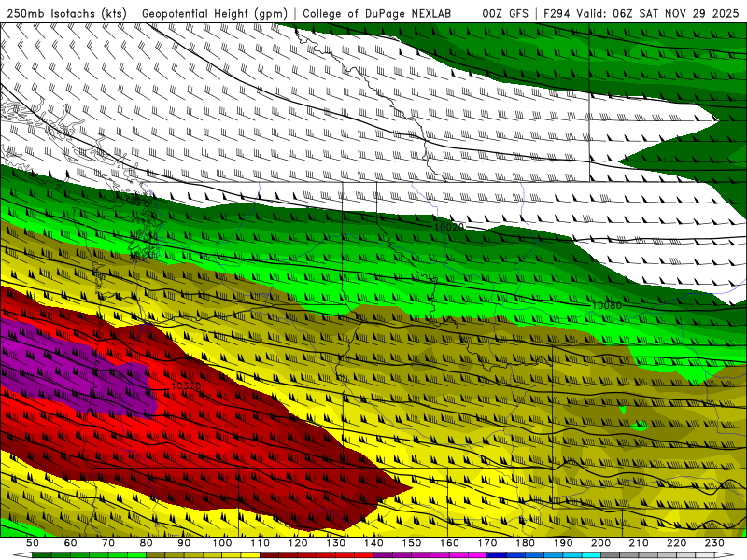Click the 10080 height contour label
The height and width of the screenshot is (560, 747).
606,305
